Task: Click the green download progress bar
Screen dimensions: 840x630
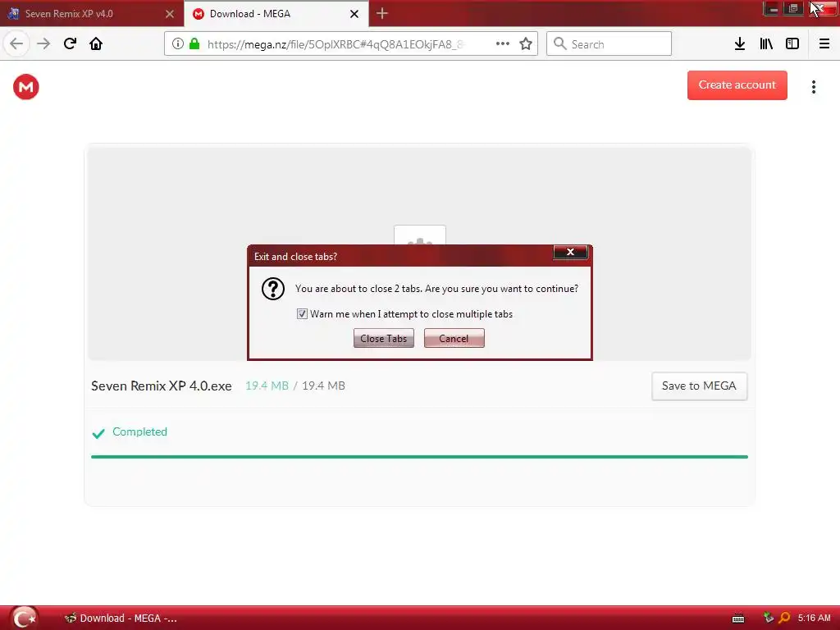Action: point(419,457)
